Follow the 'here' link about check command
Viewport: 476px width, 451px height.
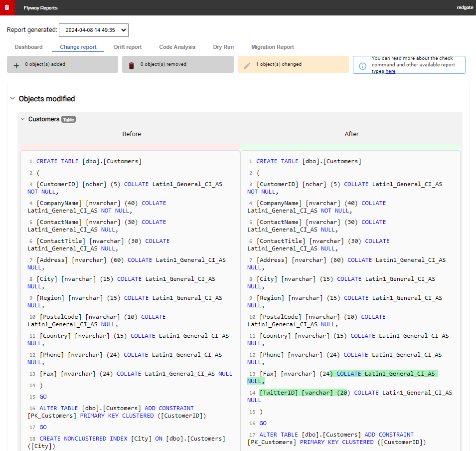click(x=390, y=71)
